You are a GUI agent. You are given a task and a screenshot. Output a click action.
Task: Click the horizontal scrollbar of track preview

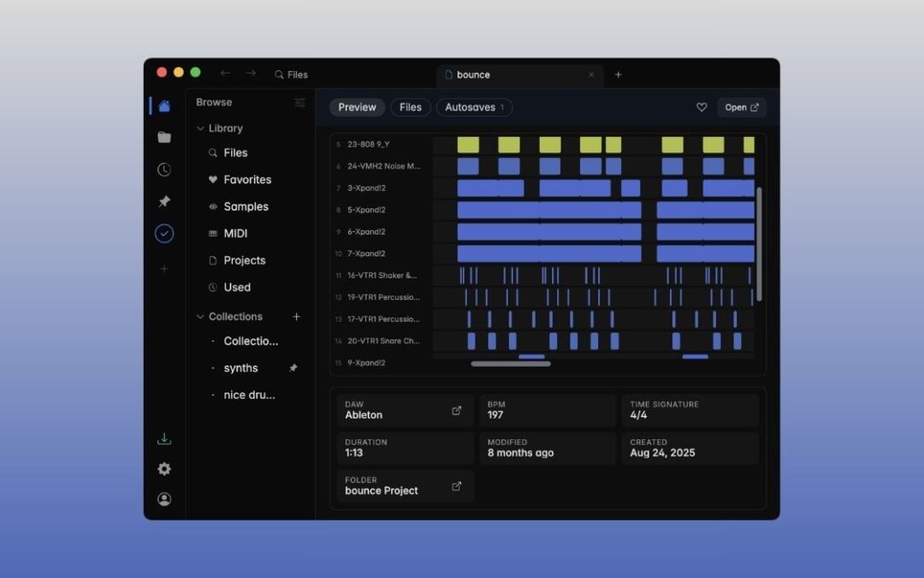point(511,364)
